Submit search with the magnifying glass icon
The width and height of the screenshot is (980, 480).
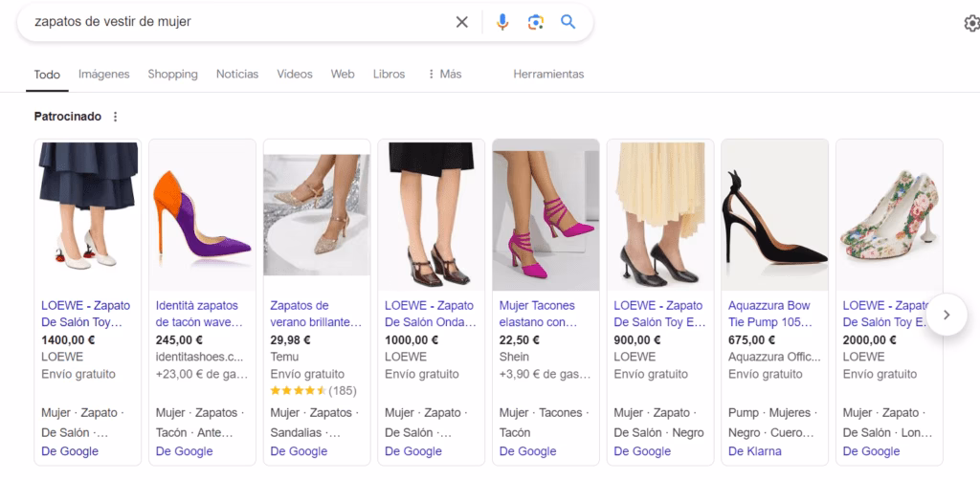point(568,22)
